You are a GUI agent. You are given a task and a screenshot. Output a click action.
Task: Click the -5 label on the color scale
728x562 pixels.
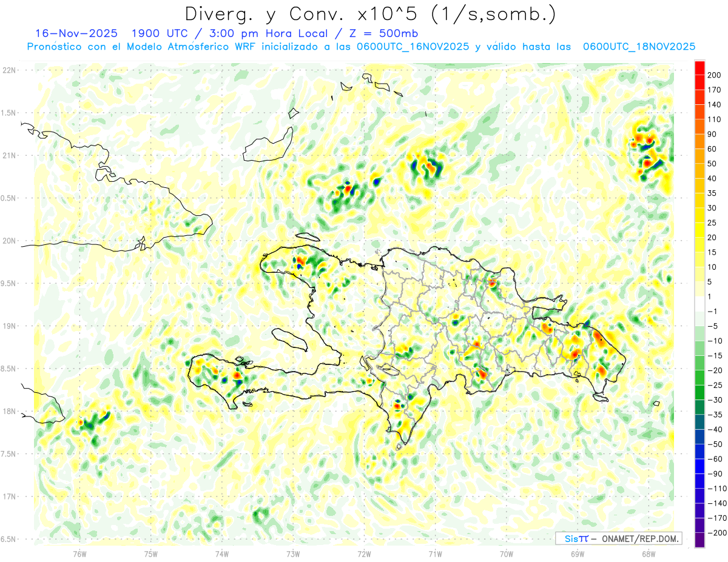(x=712, y=326)
